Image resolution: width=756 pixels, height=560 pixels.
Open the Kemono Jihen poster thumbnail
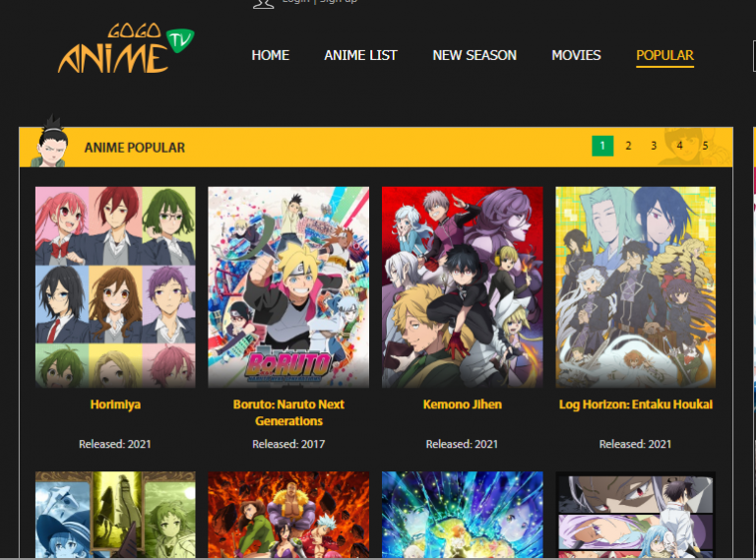(x=462, y=287)
